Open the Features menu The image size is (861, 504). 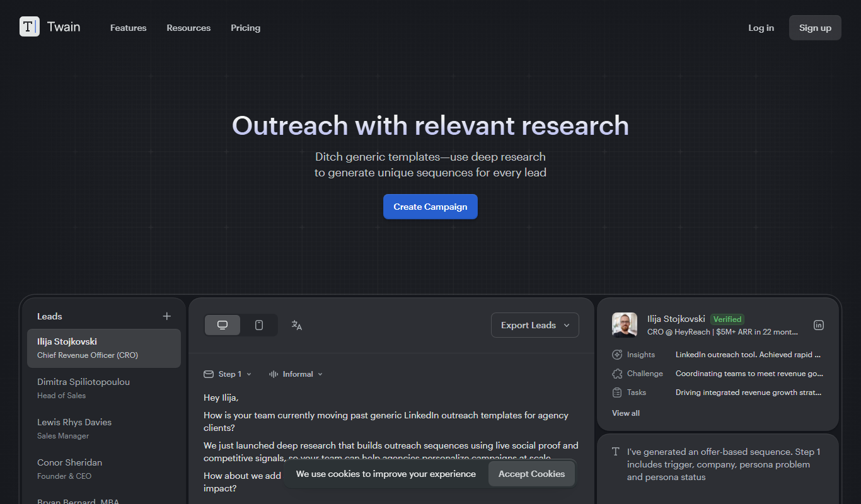(128, 28)
